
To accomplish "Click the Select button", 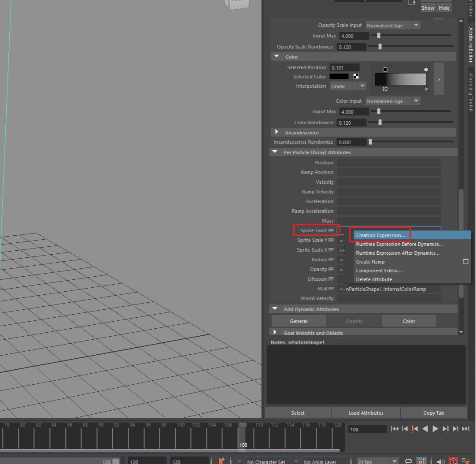I will pyautogui.click(x=298, y=412).
